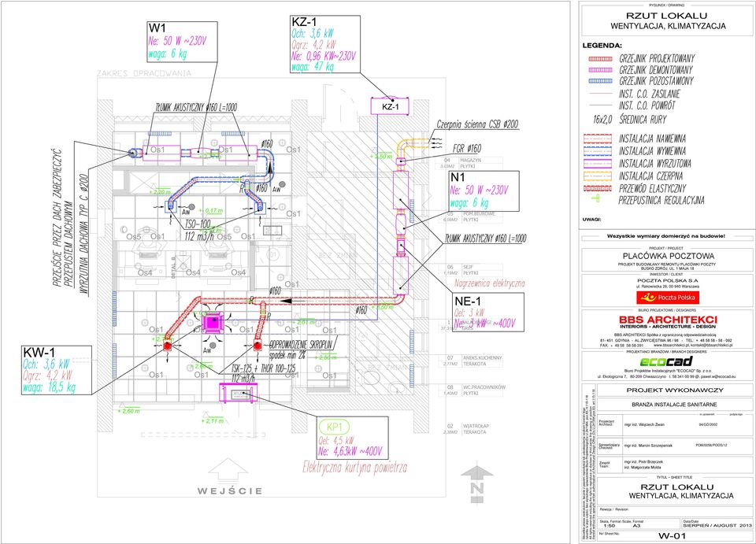Click the N1 callout title

pos(458,177)
